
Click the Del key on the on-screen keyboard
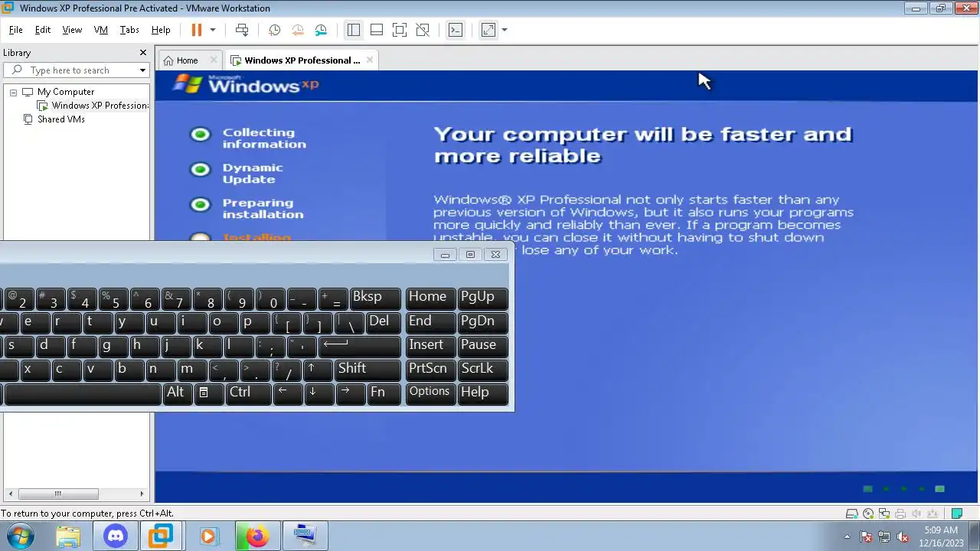point(384,322)
